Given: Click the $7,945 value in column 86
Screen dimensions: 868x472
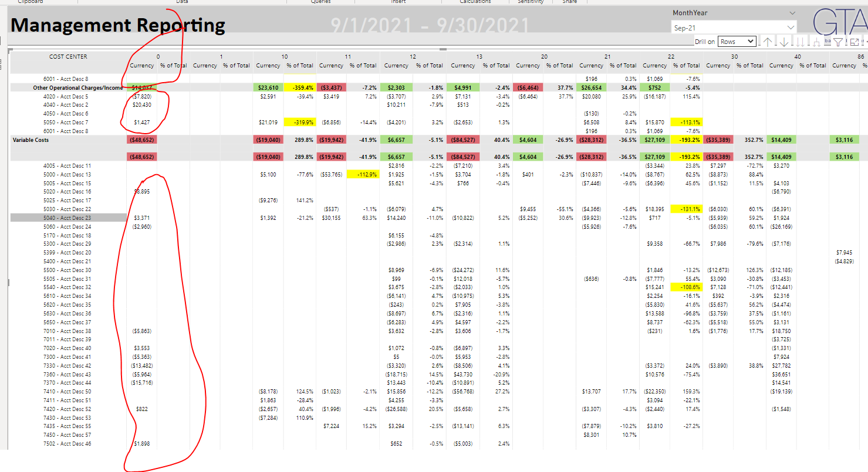Looking at the screenshot, I should pos(844,253).
